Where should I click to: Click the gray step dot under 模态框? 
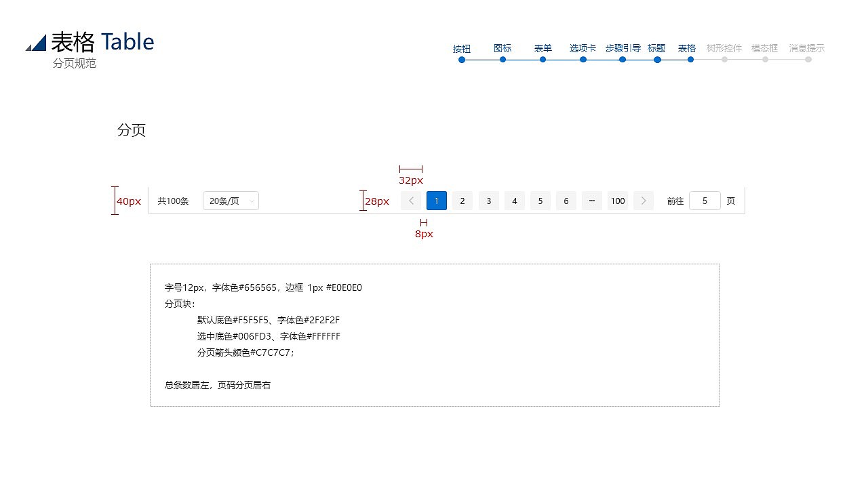[x=765, y=60]
